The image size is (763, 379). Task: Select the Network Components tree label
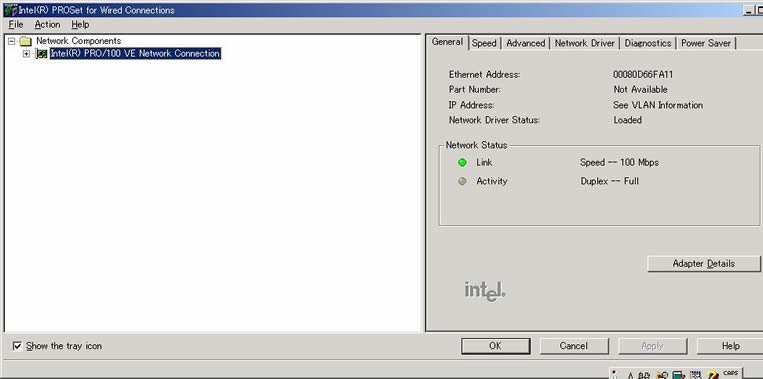[78, 41]
